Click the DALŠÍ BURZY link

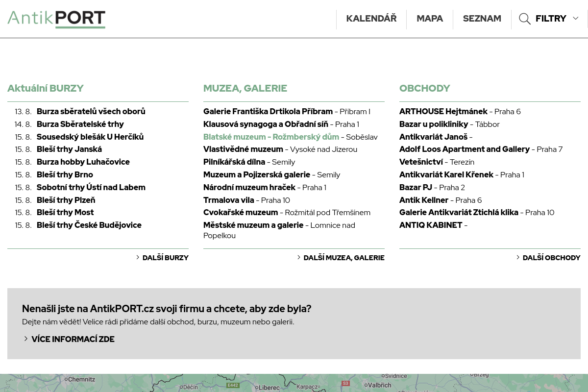166,258
